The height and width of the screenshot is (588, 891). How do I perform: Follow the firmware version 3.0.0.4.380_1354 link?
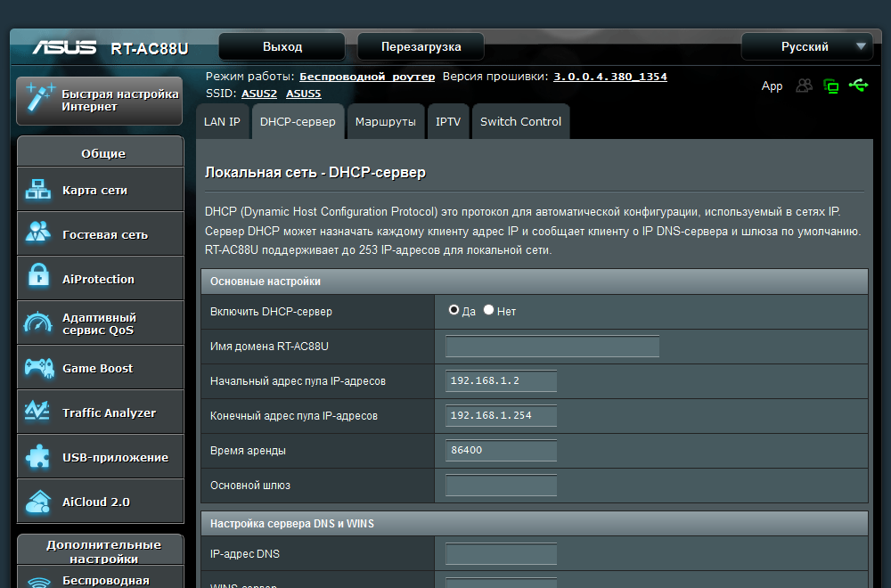[x=609, y=77]
